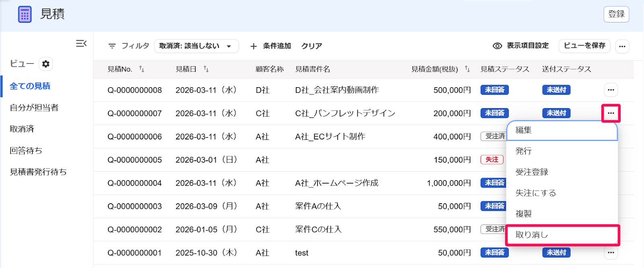Switch to 取消済 view
Image resolution: width=644 pixels, height=268 pixels.
coord(22,129)
